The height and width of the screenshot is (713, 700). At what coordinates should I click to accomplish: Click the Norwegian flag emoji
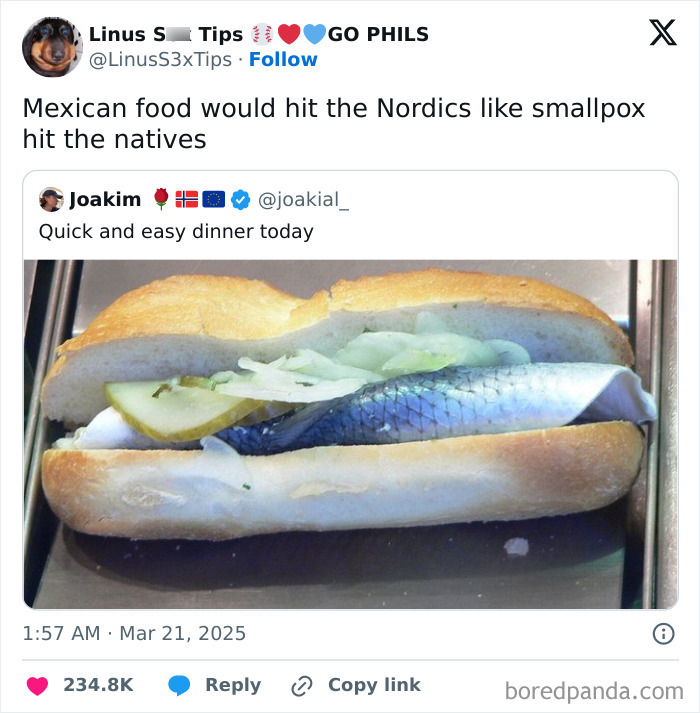click(x=186, y=199)
